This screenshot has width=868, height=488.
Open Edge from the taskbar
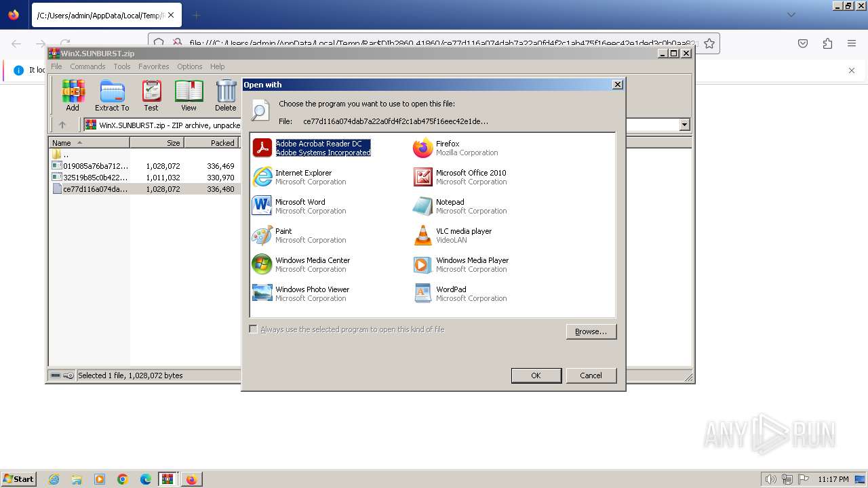click(146, 479)
